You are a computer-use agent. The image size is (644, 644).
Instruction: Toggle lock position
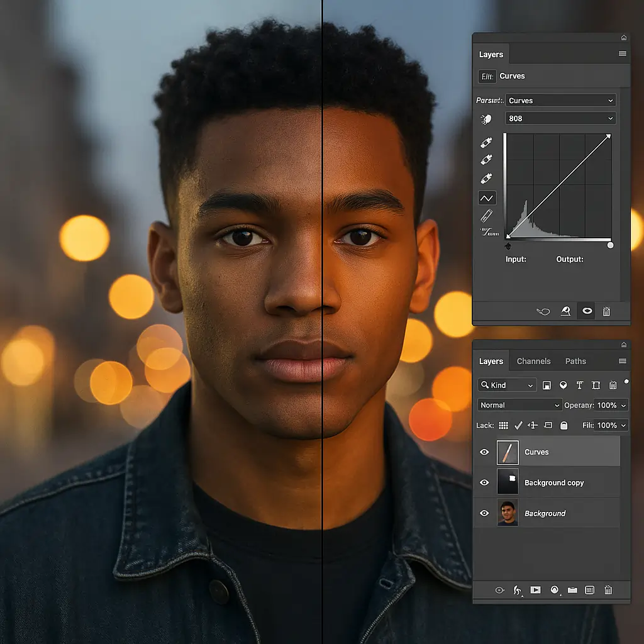[533, 426]
